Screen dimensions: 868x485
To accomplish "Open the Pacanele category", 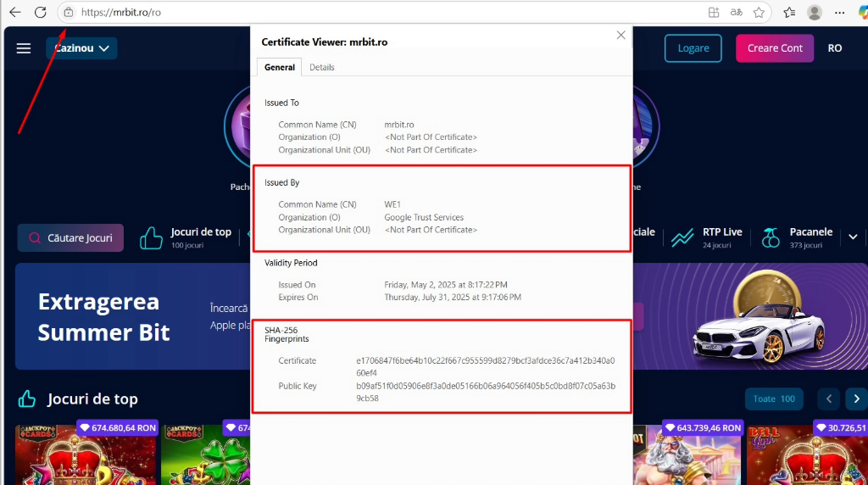I will click(797, 237).
